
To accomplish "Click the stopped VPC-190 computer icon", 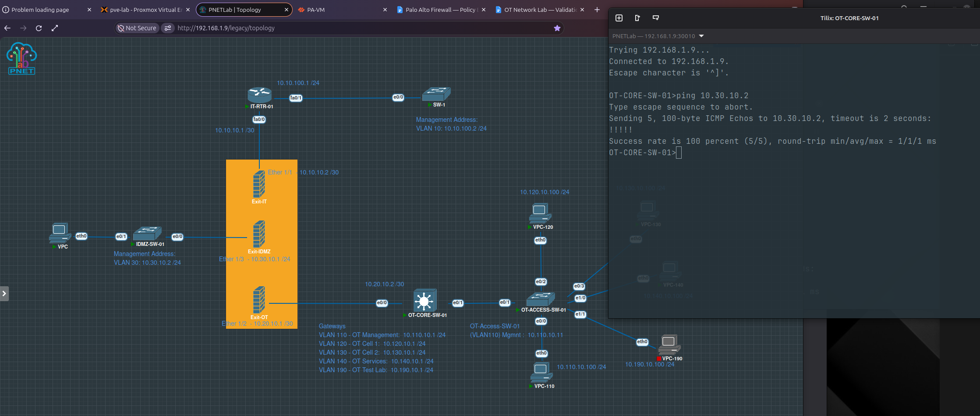I will (x=669, y=345).
